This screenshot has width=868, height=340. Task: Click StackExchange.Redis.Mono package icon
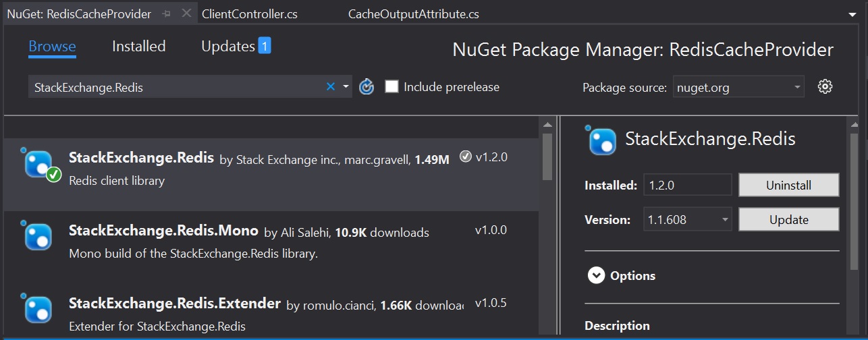(x=38, y=237)
